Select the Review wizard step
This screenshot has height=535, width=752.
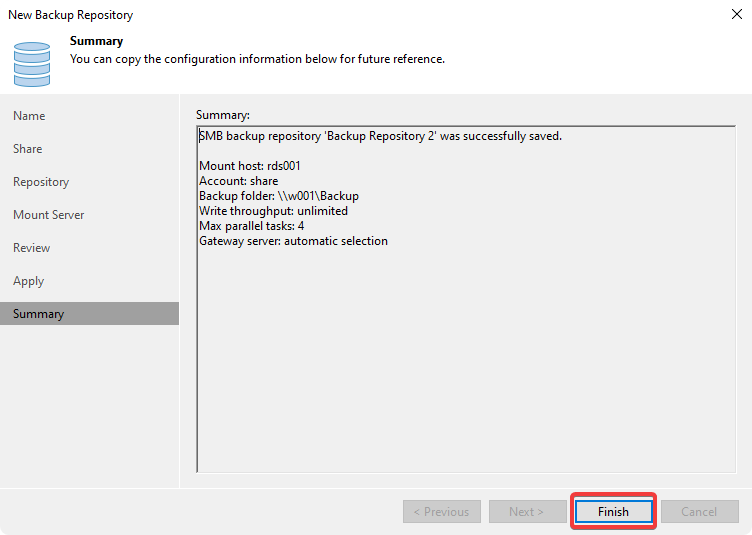point(31,248)
